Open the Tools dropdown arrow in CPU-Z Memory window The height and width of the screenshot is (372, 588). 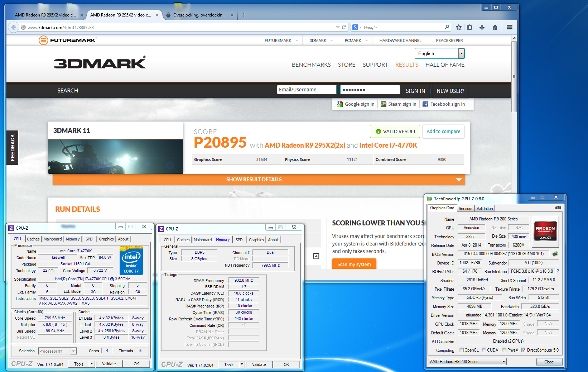(x=242, y=364)
